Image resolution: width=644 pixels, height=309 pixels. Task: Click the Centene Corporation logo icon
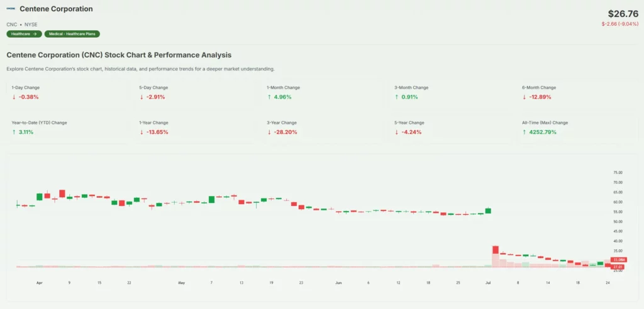point(11,9)
